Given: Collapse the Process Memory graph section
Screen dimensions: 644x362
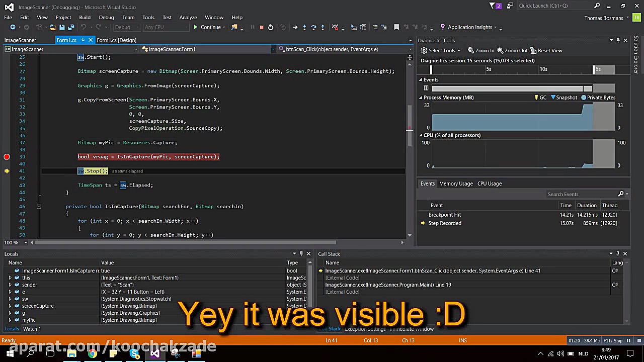Looking at the screenshot, I should click(x=421, y=98).
